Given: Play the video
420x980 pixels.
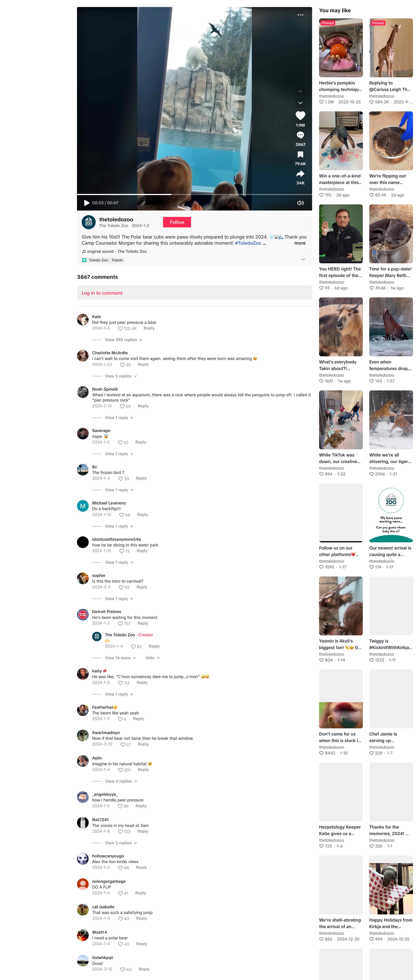Looking at the screenshot, I should pyautogui.click(x=86, y=203).
